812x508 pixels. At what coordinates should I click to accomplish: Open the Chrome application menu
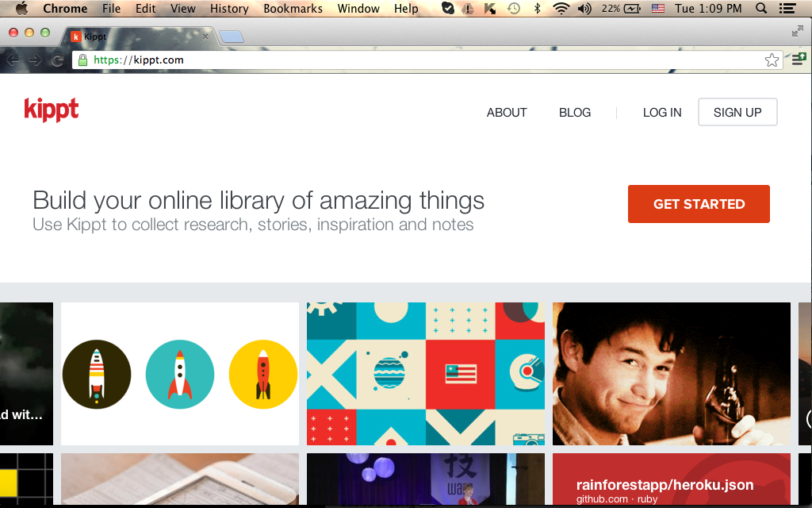tap(65, 8)
